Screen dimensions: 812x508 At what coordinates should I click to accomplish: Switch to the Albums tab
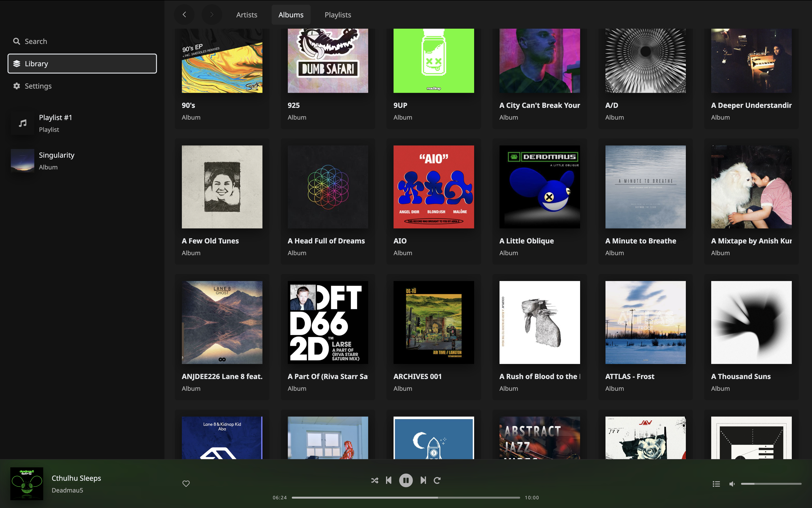click(x=291, y=15)
